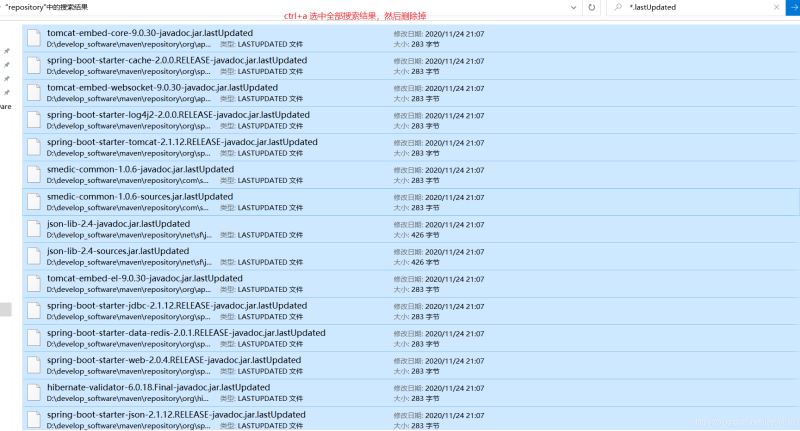Run search with the blue arrow button
800x431 pixels.
pos(793,7)
